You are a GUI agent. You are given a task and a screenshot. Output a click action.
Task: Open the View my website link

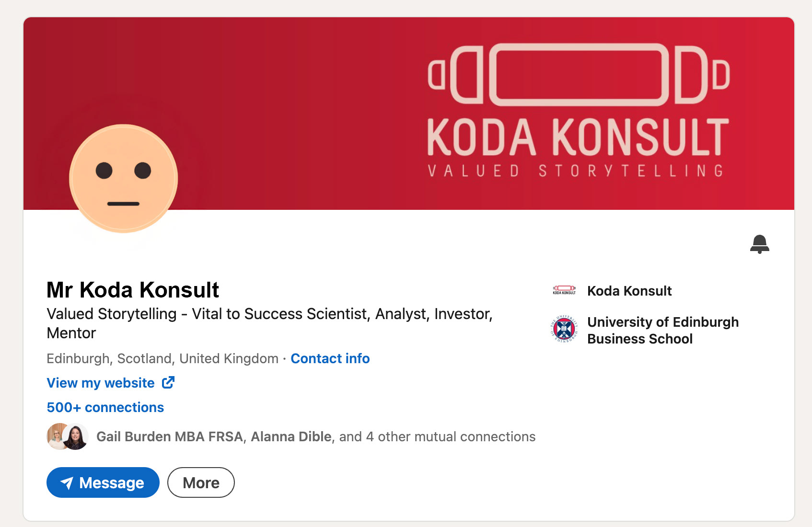(101, 383)
